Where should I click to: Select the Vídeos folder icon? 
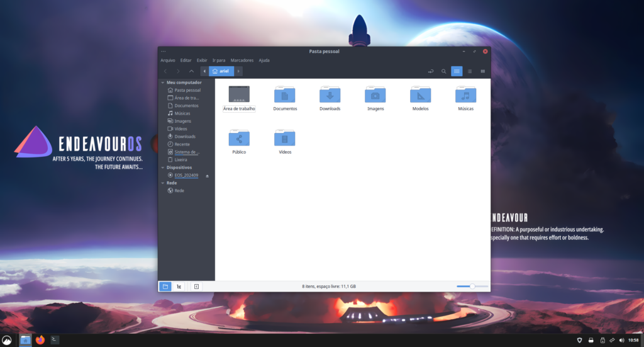click(285, 138)
